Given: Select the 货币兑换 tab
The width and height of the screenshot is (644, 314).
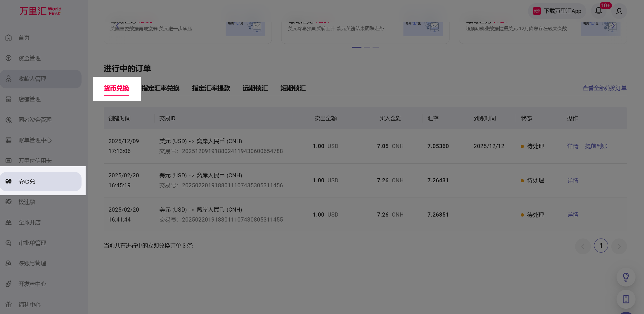Looking at the screenshot, I should pyautogui.click(x=116, y=88).
